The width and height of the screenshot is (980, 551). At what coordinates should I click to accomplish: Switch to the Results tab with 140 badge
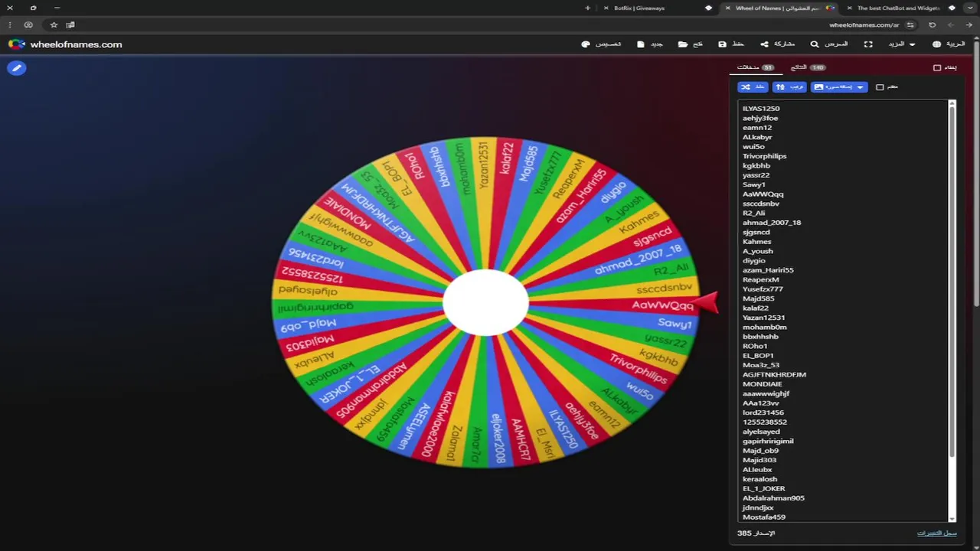tap(808, 67)
